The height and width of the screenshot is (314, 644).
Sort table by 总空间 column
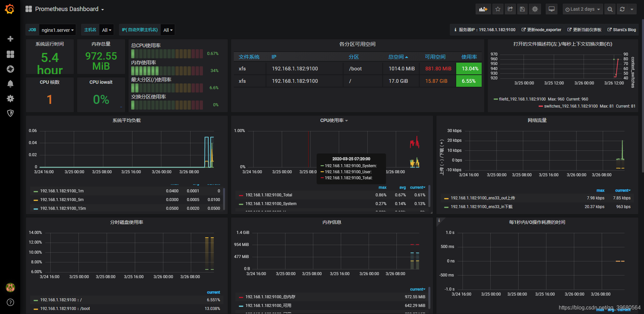click(x=398, y=57)
